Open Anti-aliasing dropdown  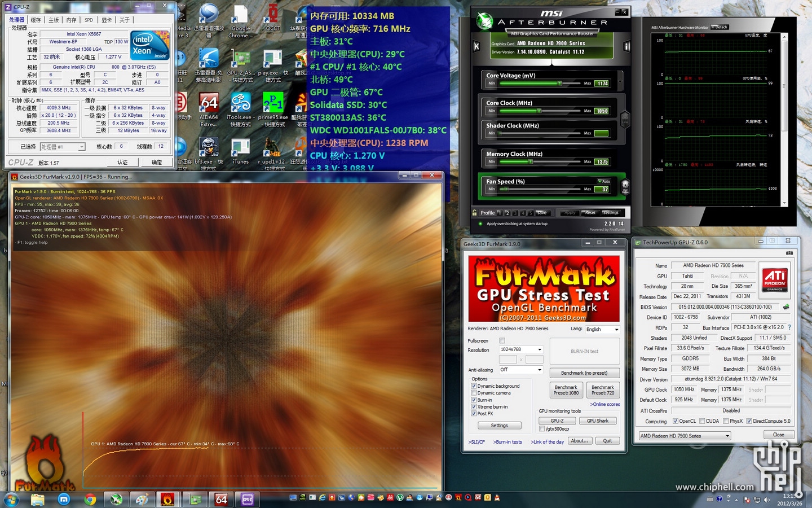tap(521, 370)
